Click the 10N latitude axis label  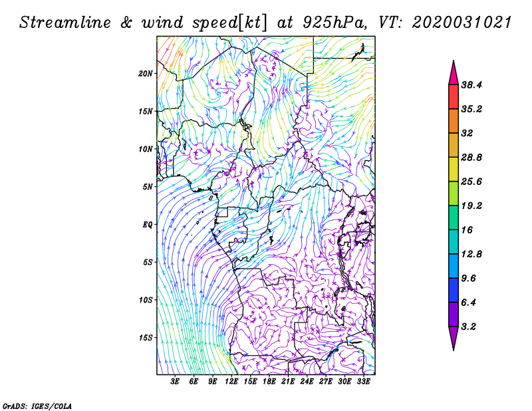point(146,149)
